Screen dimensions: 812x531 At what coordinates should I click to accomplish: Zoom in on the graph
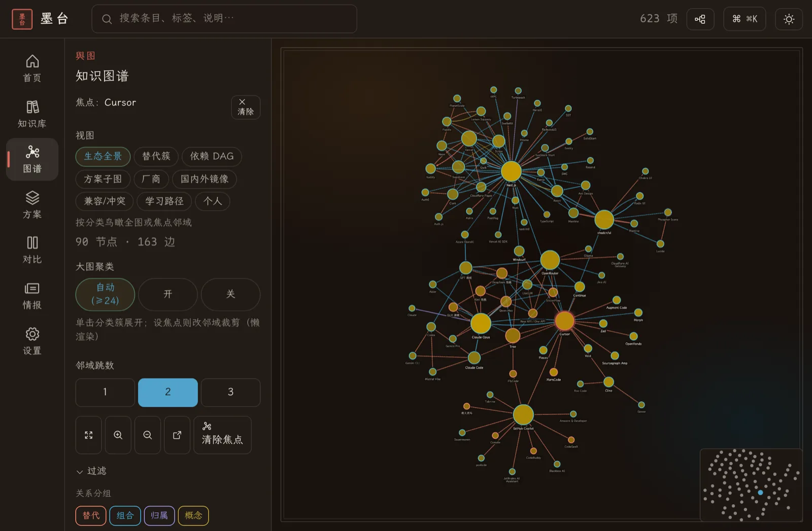click(118, 435)
